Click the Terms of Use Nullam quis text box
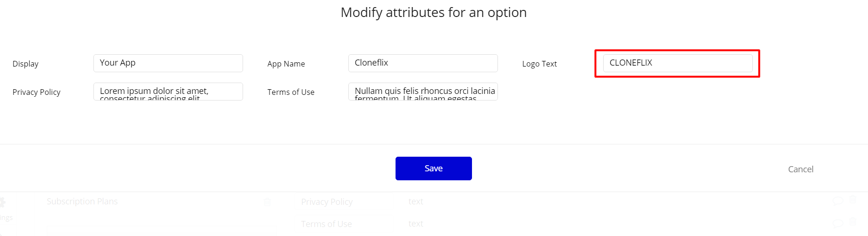Screen dimensions: 868x236 (x=423, y=92)
